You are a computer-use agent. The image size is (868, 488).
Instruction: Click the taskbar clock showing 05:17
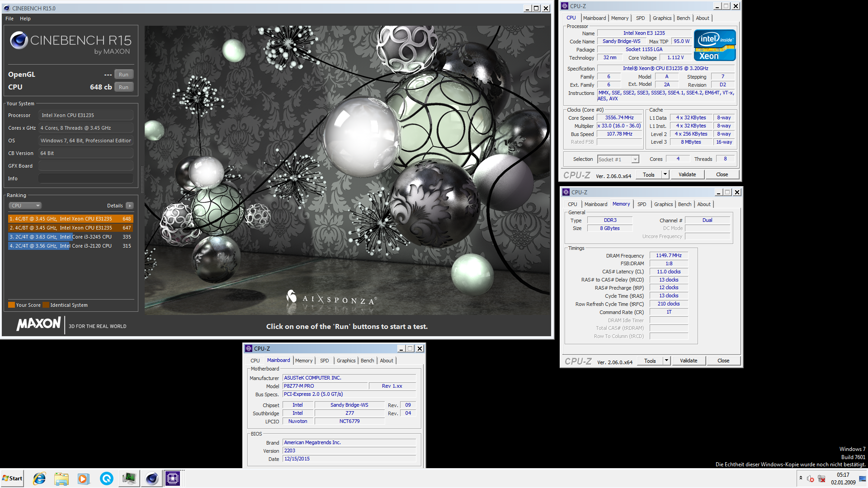(843, 479)
